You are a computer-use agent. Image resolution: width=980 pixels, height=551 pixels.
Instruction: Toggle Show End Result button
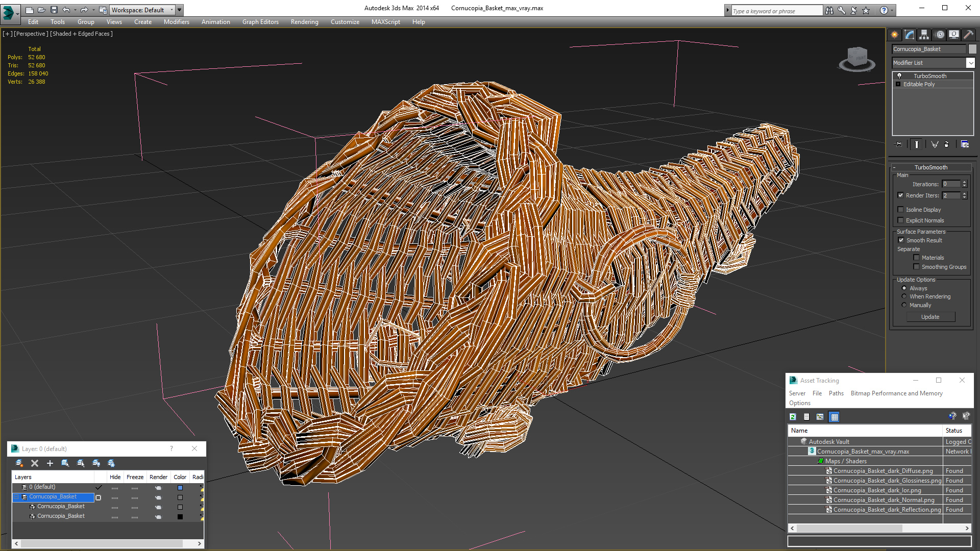(917, 144)
